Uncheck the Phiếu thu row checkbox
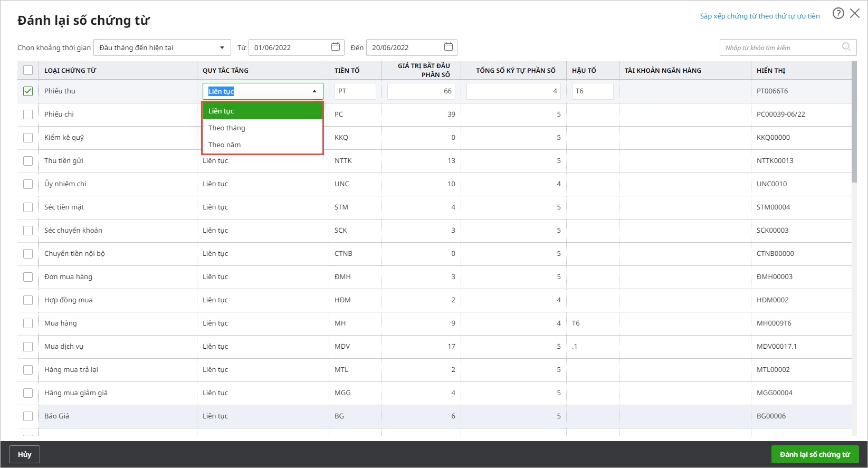The height and width of the screenshot is (468, 868). 28,91
